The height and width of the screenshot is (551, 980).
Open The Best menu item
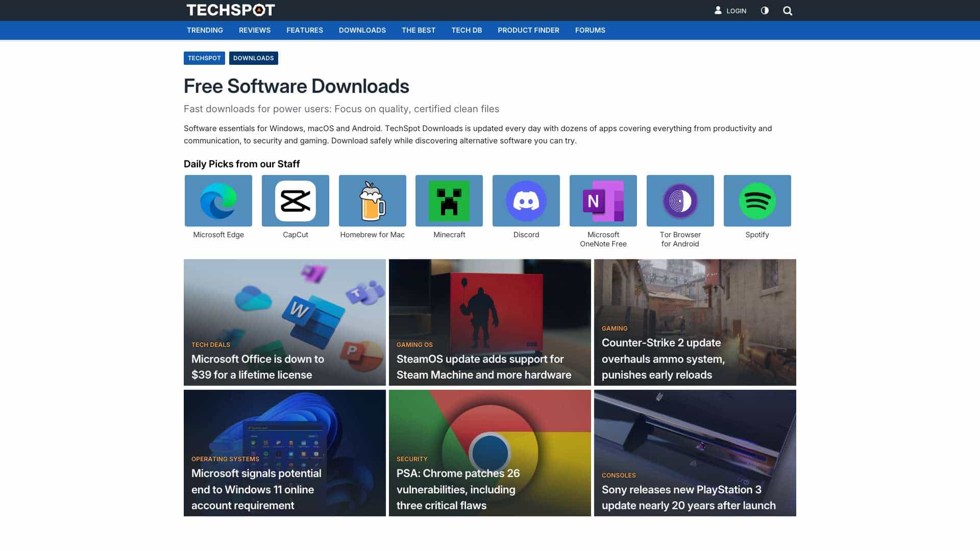419,30
